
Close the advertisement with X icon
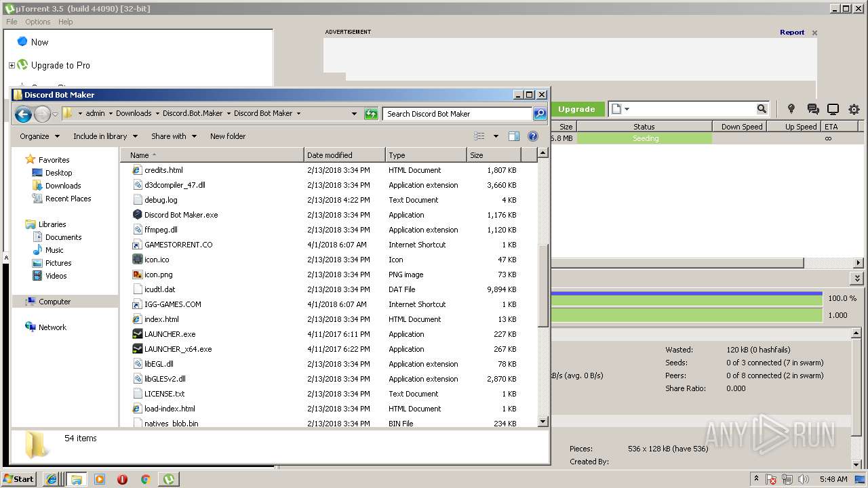(814, 33)
